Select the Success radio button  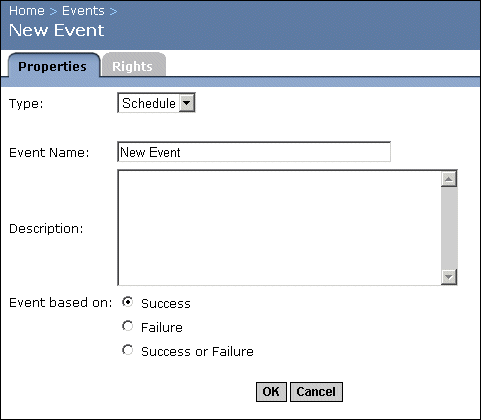click(127, 302)
